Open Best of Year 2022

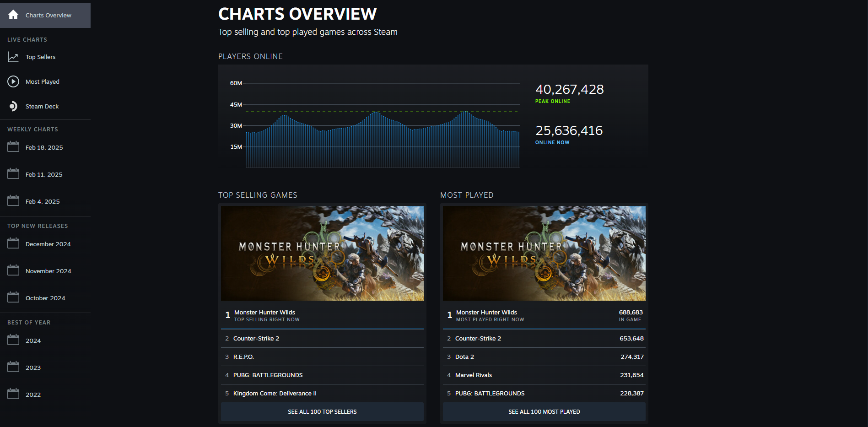[x=45, y=395]
